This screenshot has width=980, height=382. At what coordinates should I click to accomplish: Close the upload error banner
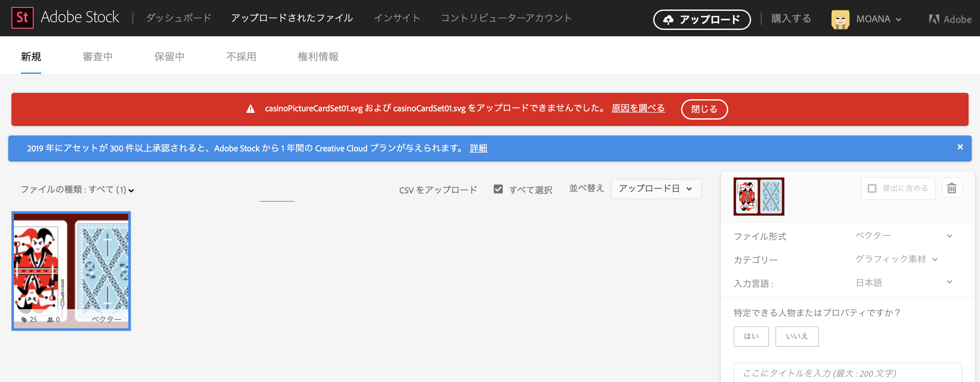pyautogui.click(x=705, y=109)
